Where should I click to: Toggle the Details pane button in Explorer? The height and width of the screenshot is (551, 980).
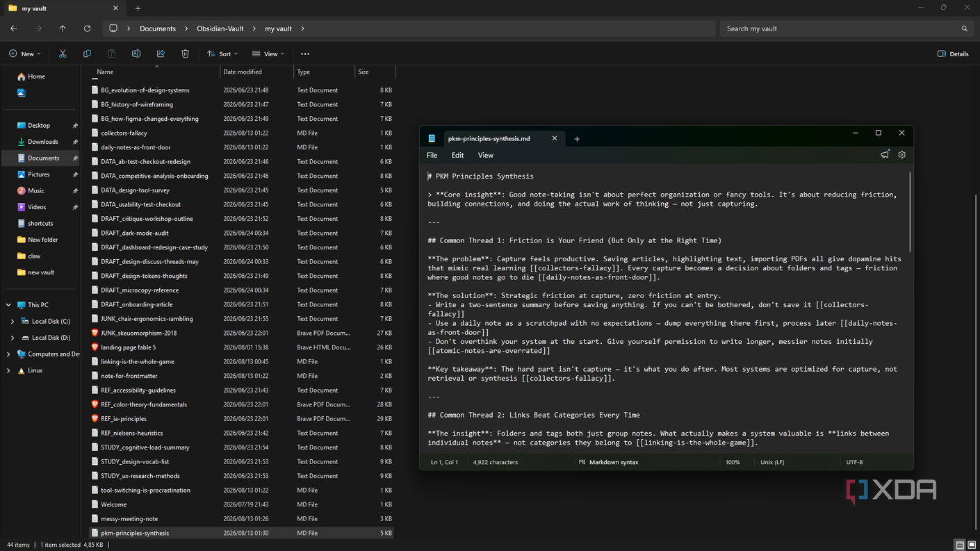pyautogui.click(x=953, y=54)
